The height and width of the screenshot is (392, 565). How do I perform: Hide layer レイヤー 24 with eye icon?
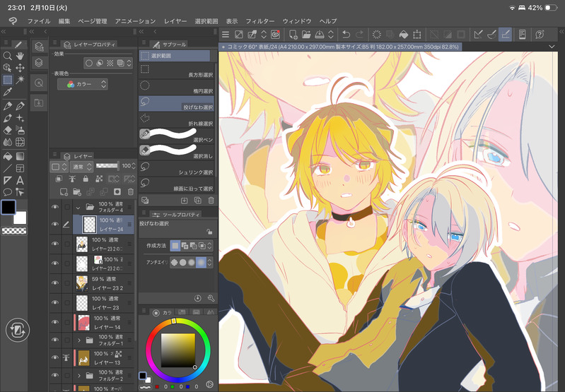coord(55,225)
